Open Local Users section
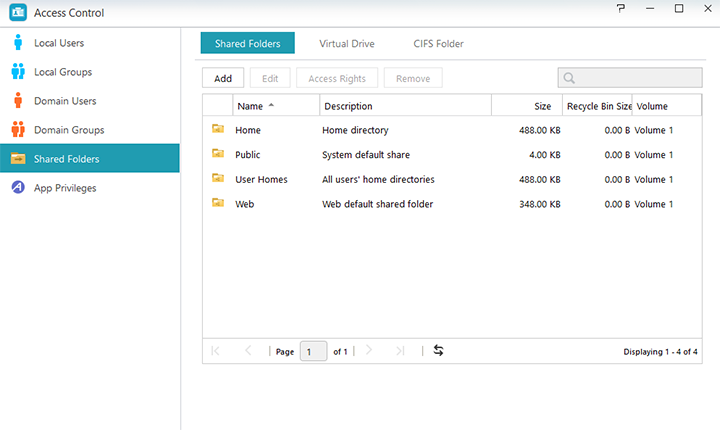 pyautogui.click(x=90, y=43)
